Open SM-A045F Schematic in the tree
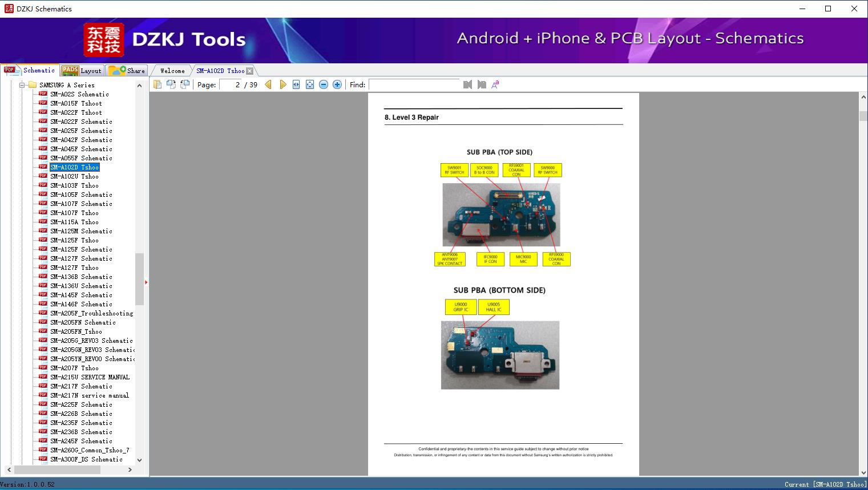 click(81, 149)
